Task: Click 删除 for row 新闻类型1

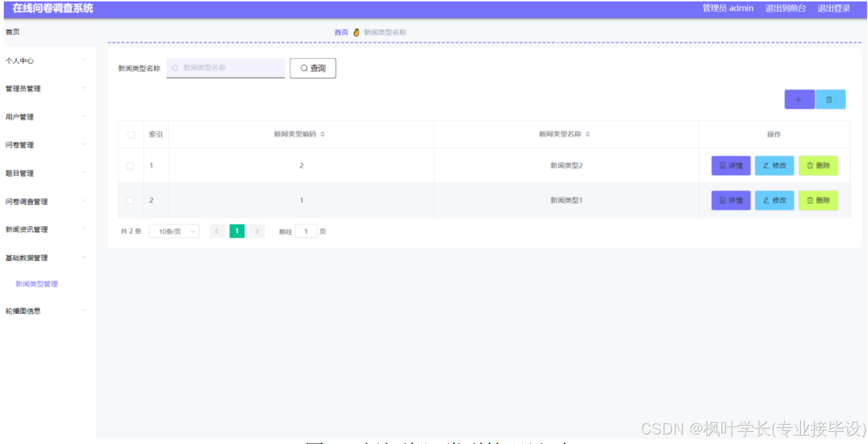Action: coord(818,200)
